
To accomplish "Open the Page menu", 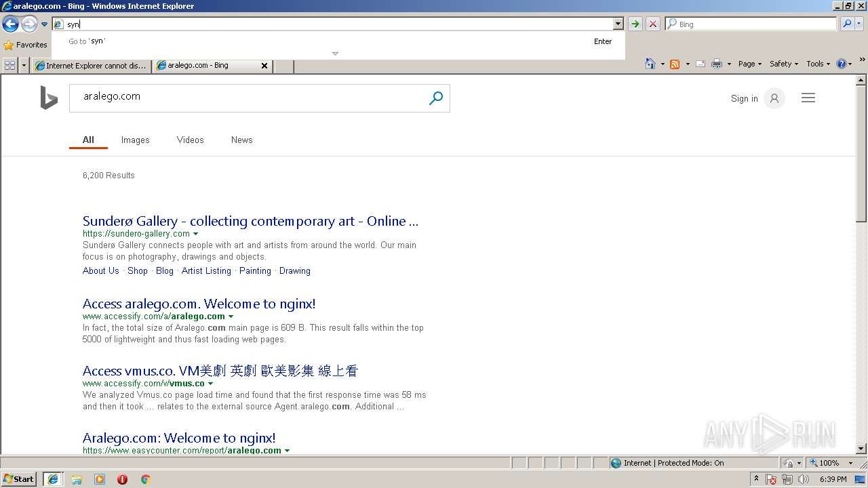I will tap(750, 64).
